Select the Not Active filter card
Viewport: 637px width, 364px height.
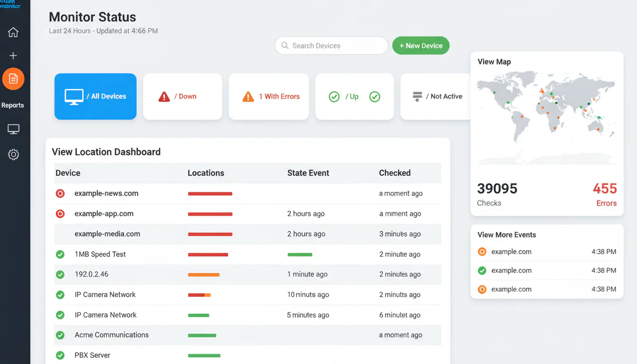[x=435, y=96]
